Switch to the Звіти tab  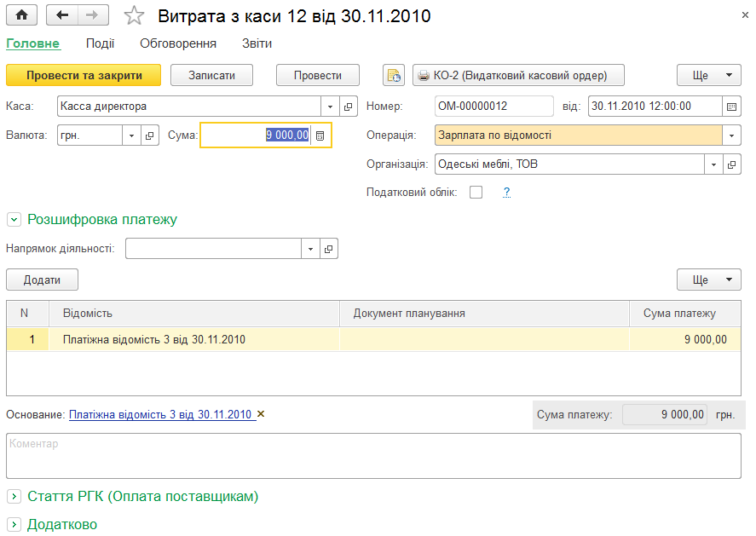coord(257,43)
